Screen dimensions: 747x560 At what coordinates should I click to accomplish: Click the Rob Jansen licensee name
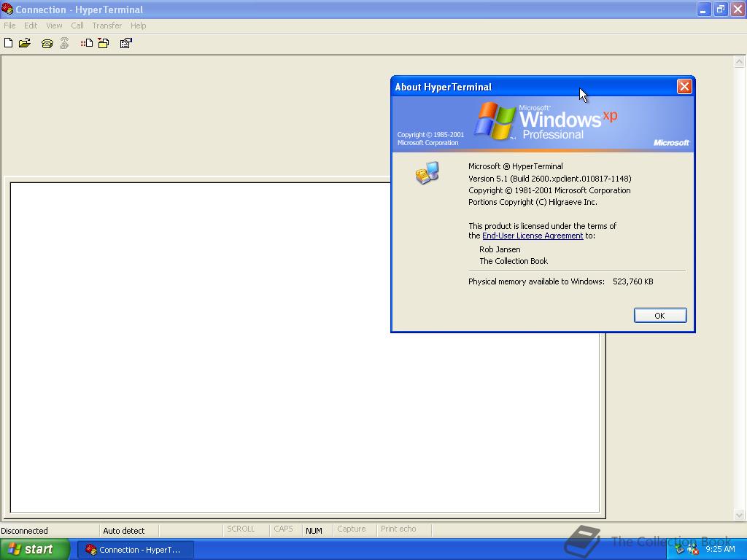(x=500, y=249)
